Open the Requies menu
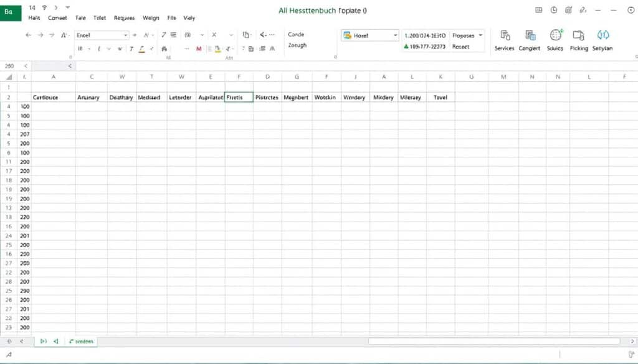This screenshot has width=638, height=364. pos(124,18)
